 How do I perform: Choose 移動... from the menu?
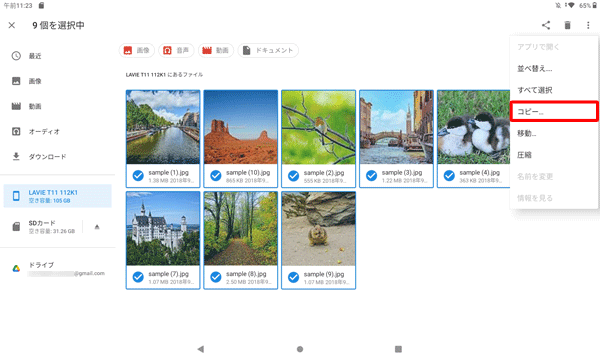(x=554, y=134)
